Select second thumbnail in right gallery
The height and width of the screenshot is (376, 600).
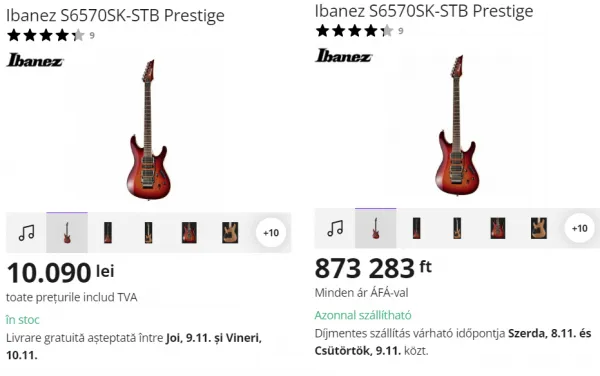(x=417, y=228)
